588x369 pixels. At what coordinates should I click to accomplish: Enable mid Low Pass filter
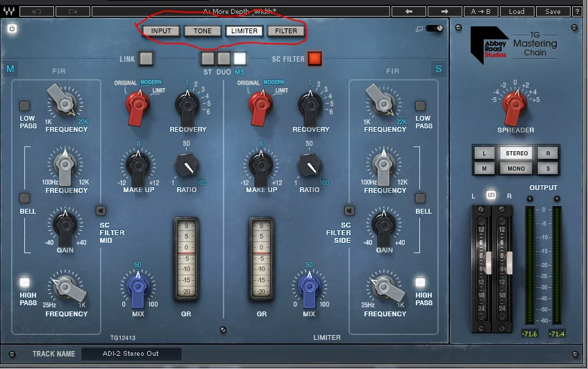tap(24, 106)
